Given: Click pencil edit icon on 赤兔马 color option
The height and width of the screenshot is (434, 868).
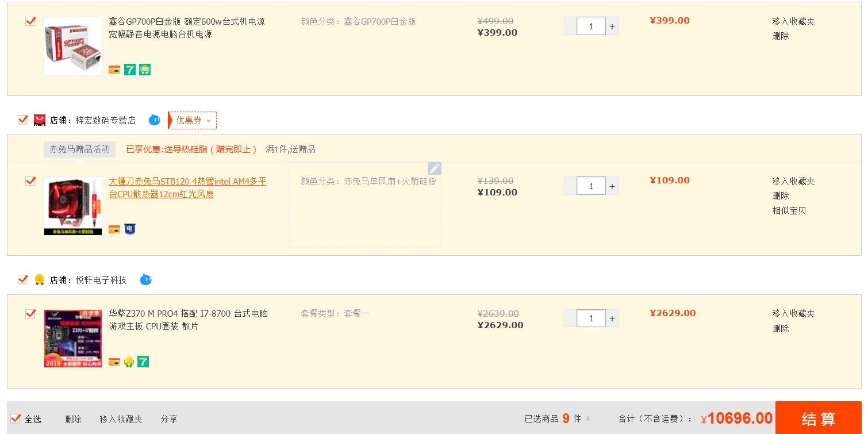Looking at the screenshot, I should [435, 168].
